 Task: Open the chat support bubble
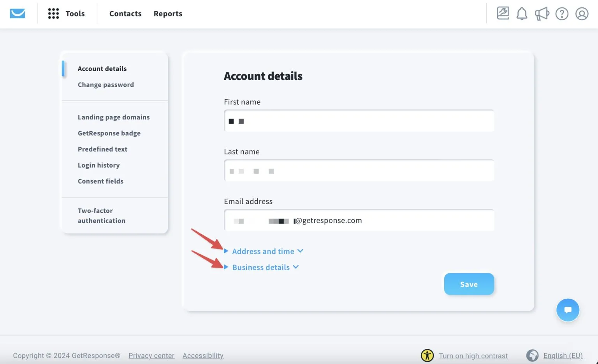pyautogui.click(x=568, y=310)
